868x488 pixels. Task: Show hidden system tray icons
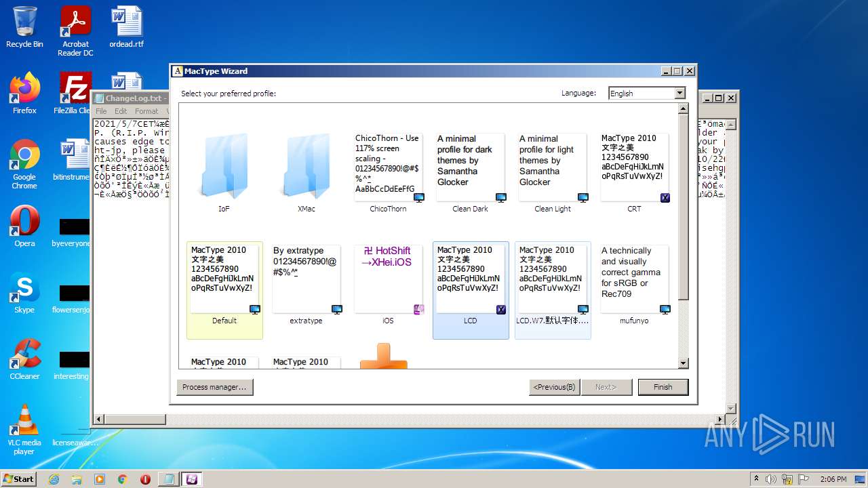(x=756, y=479)
